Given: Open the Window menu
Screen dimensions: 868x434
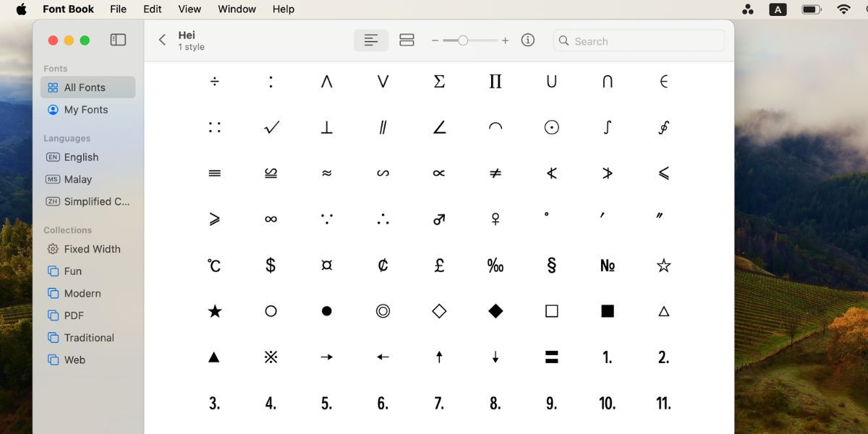Looking at the screenshot, I should point(237,9).
